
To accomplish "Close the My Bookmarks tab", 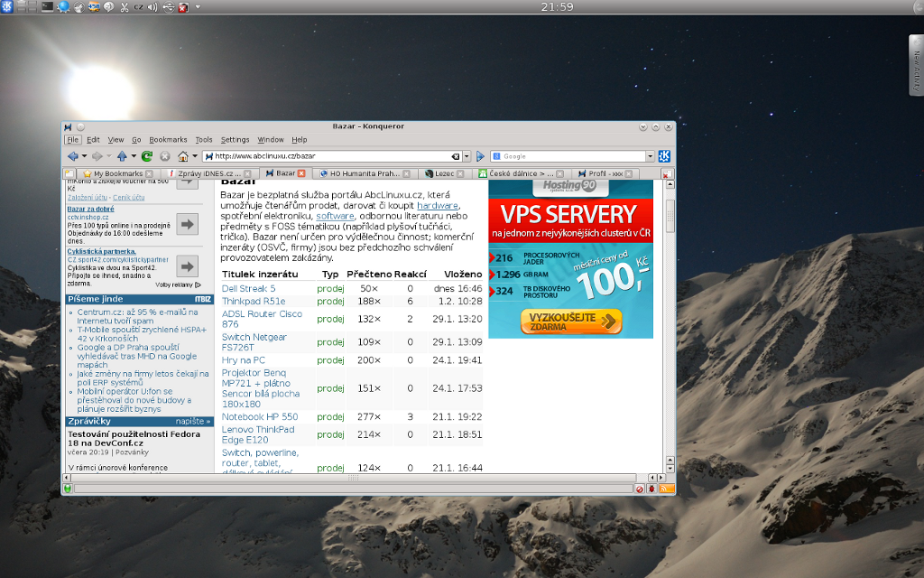I will coord(149,174).
